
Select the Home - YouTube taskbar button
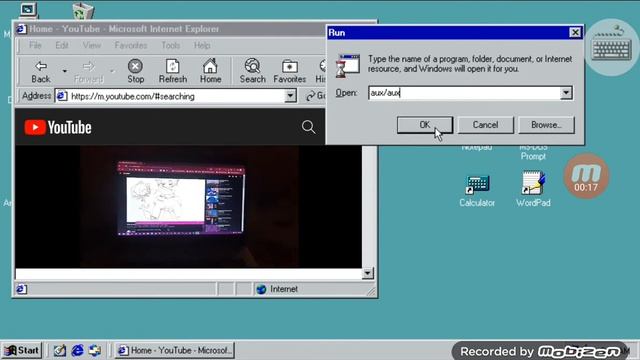coord(174,350)
